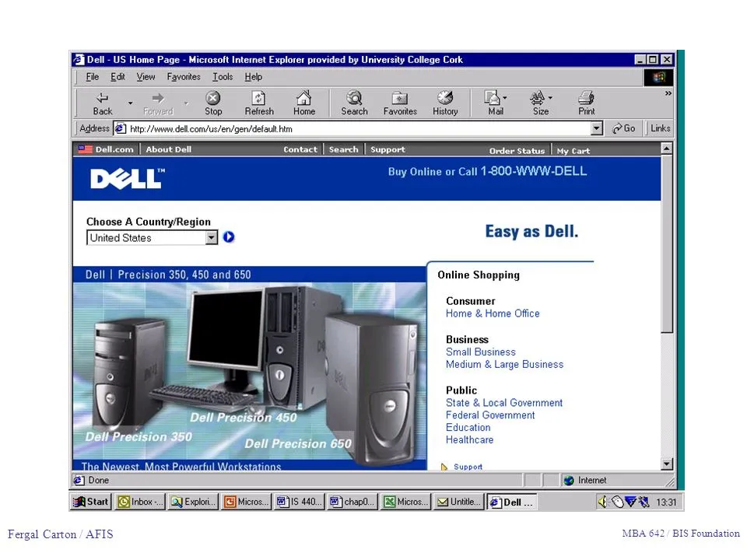Open the Mail toolbar dropdown
747x560 pixels.
[504, 98]
